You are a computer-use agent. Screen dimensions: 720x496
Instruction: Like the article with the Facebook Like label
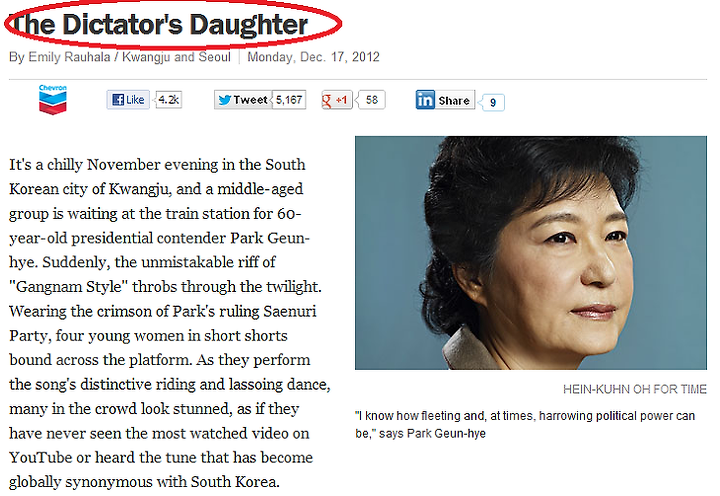(x=135, y=100)
